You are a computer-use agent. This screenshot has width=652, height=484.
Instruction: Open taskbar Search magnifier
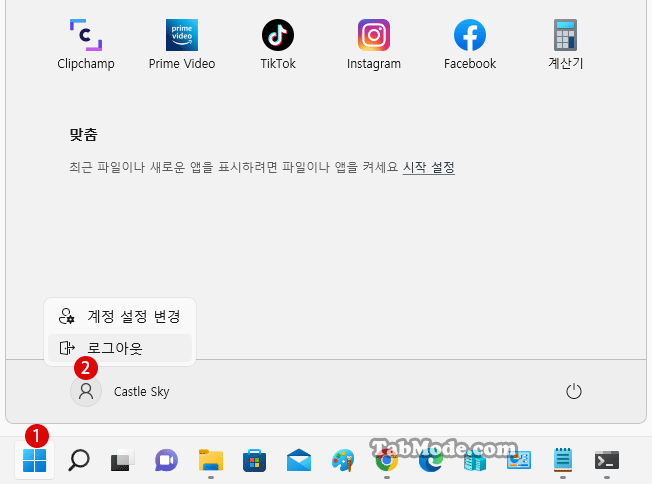79,460
